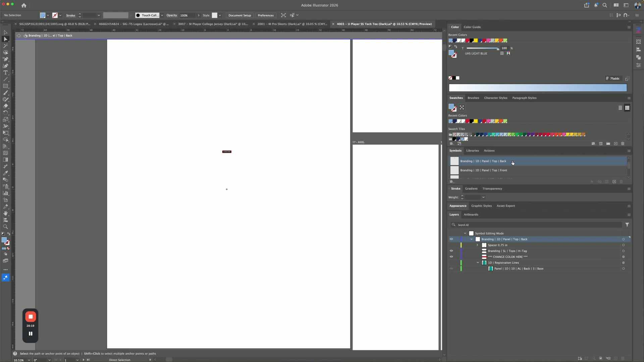The height and width of the screenshot is (362, 644).
Task: Exit symbol editing mode back arrow
Action: pos(19,36)
